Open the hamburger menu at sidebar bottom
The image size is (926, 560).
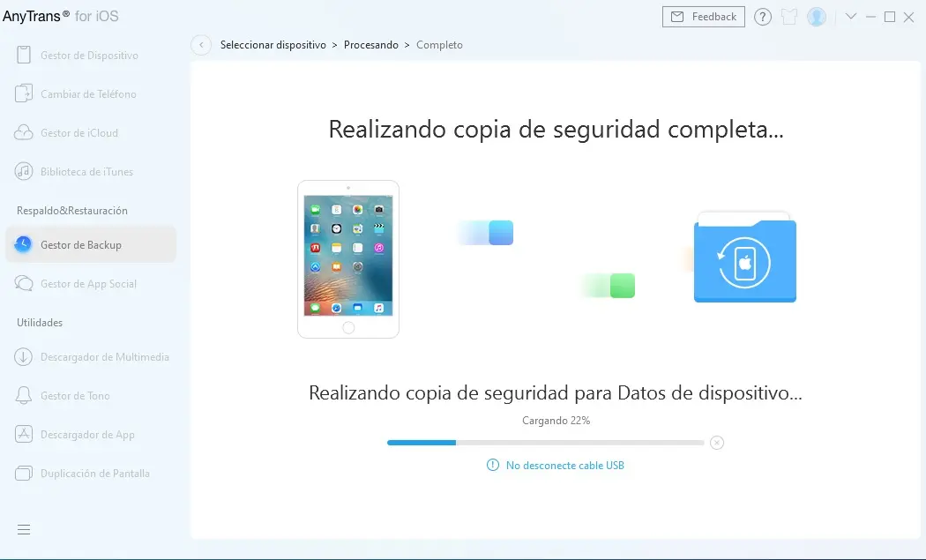coord(24,529)
